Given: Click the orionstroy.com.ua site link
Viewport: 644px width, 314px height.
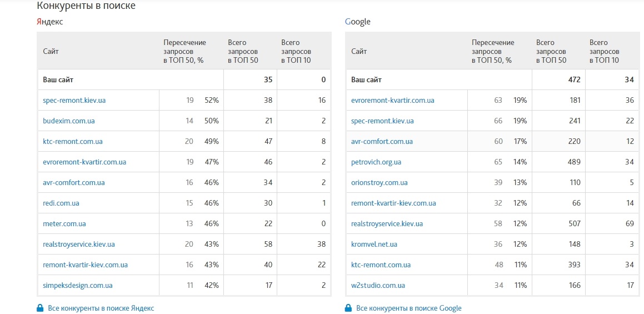Looking at the screenshot, I should 379,183.
